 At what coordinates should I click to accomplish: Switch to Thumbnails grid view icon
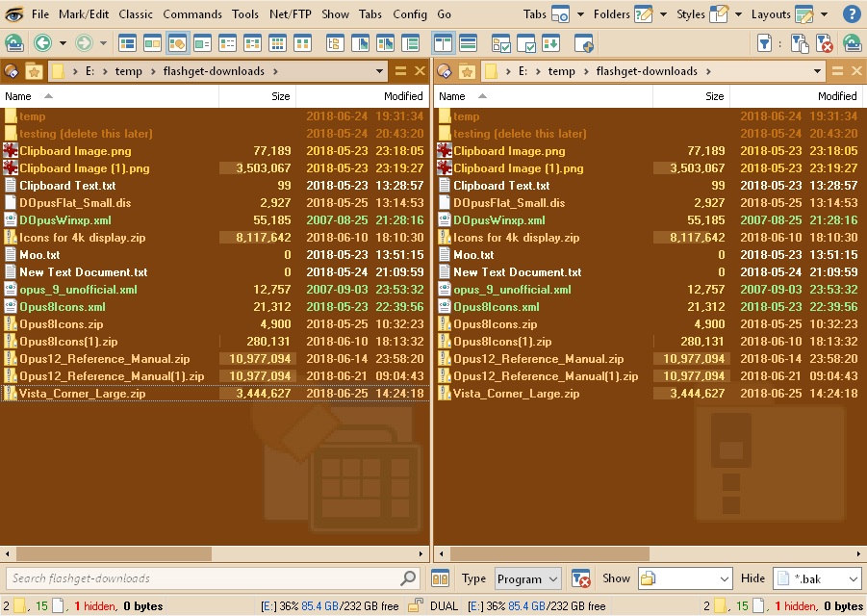coord(277,43)
